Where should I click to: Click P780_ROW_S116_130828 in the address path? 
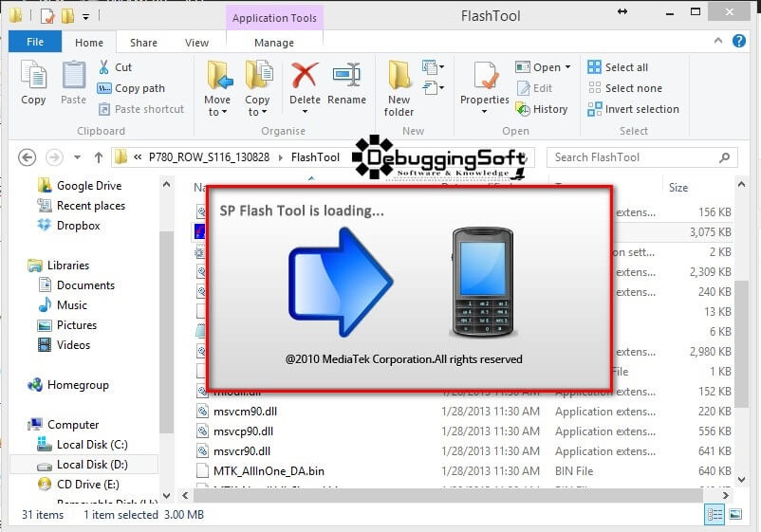pyautogui.click(x=209, y=157)
